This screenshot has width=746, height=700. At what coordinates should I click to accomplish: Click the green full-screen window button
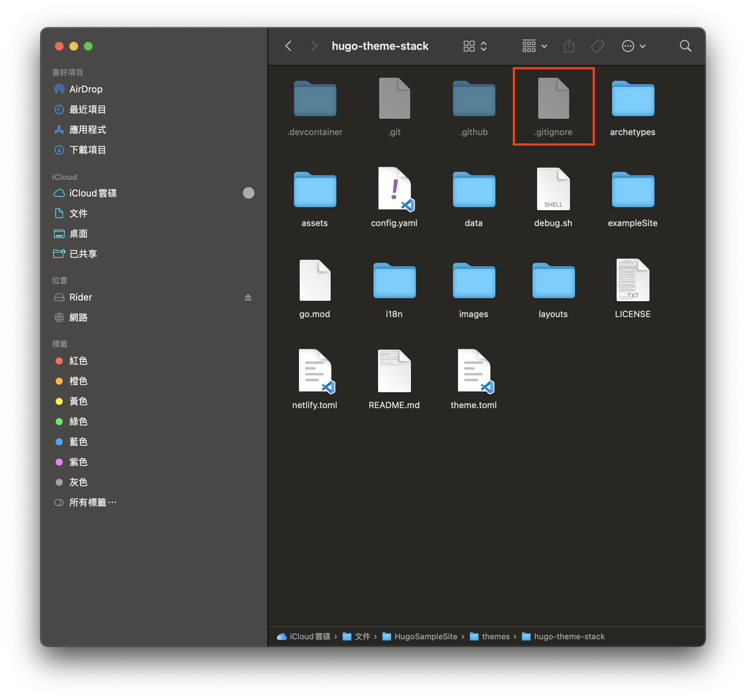click(x=88, y=46)
